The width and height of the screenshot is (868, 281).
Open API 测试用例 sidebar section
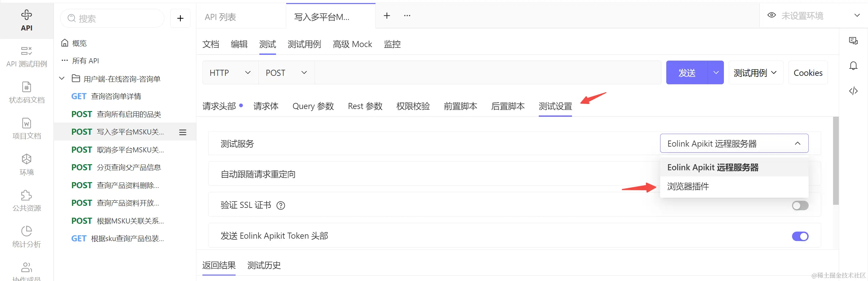point(26,57)
